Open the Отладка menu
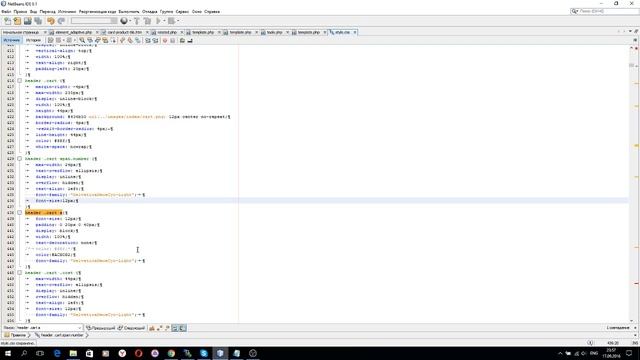 tap(149, 11)
